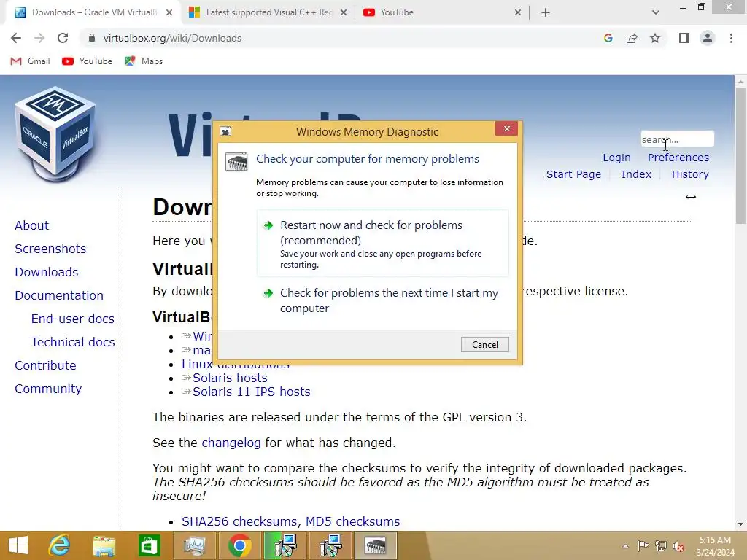747x560 pixels.
Task: Open Community in the sidebar
Action: 48,389
